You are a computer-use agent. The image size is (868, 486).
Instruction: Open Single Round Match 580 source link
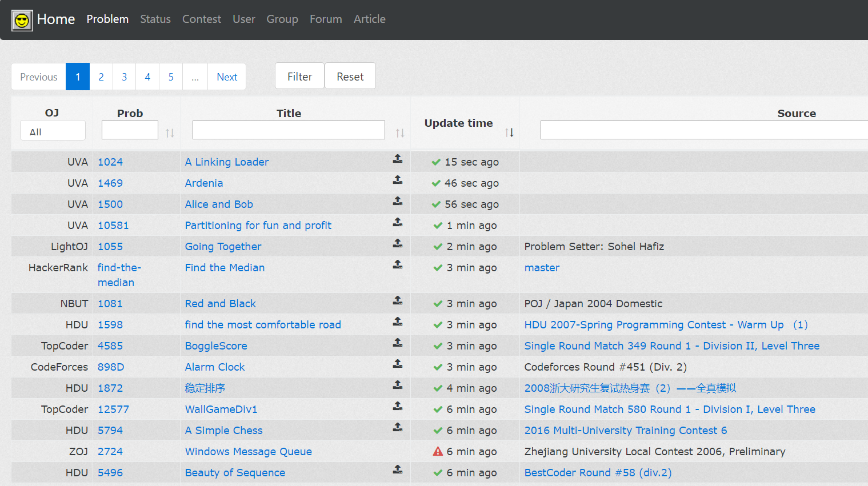[x=670, y=409]
